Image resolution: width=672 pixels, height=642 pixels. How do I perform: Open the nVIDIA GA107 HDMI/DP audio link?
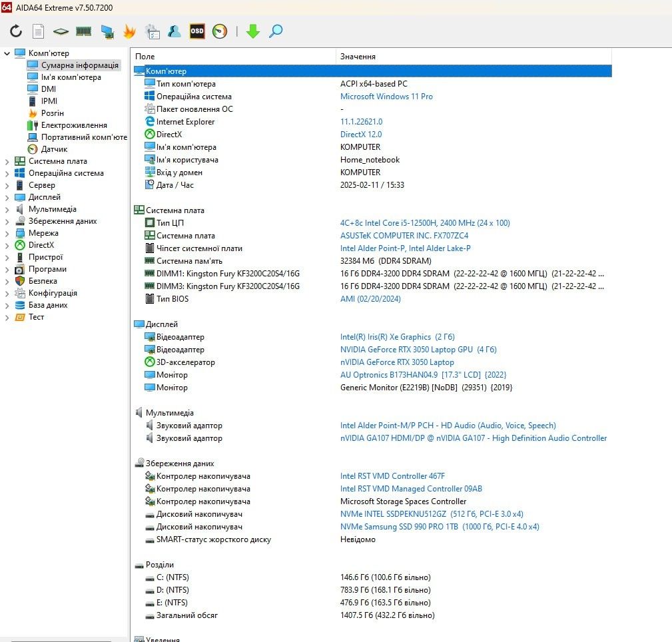[x=473, y=438]
